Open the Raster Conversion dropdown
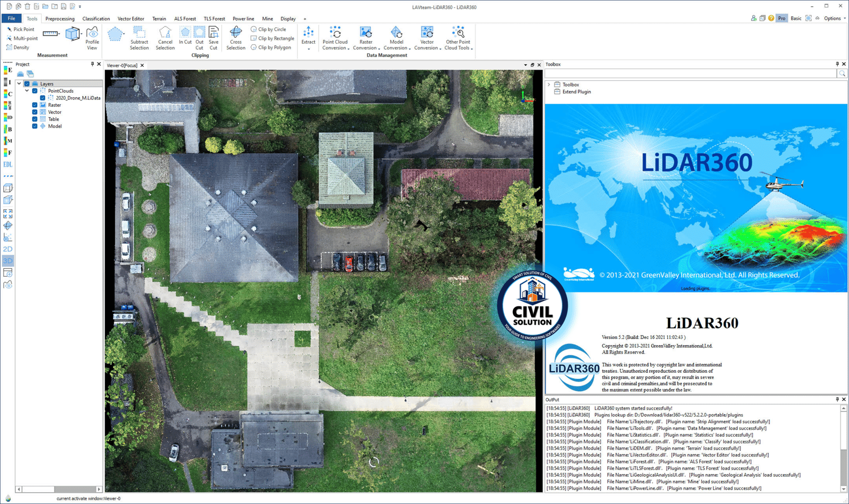The image size is (849, 504). click(366, 38)
